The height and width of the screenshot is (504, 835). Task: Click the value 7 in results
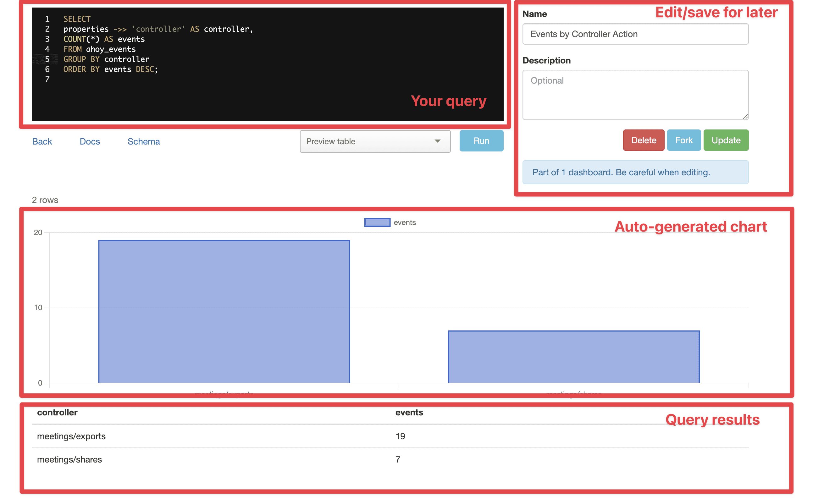click(398, 459)
